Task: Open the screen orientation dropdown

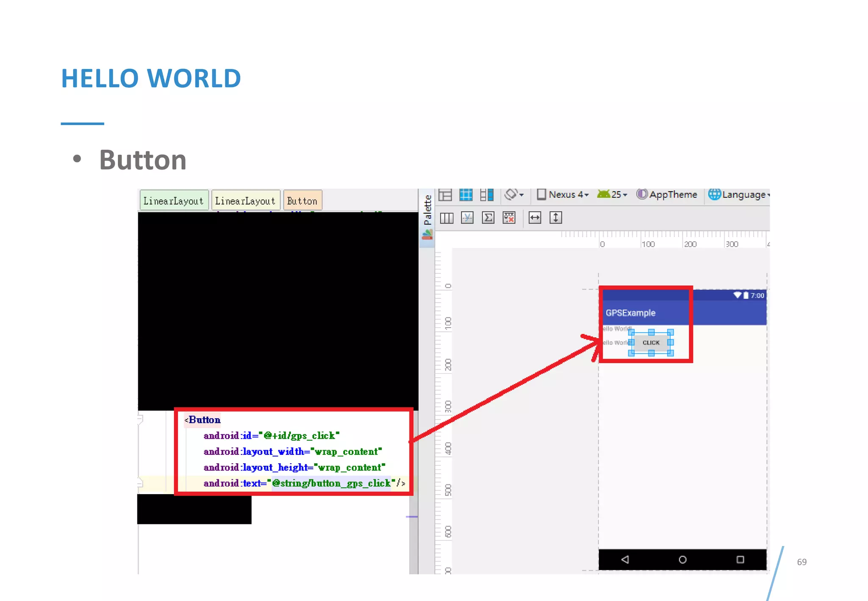Action: coord(514,195)
